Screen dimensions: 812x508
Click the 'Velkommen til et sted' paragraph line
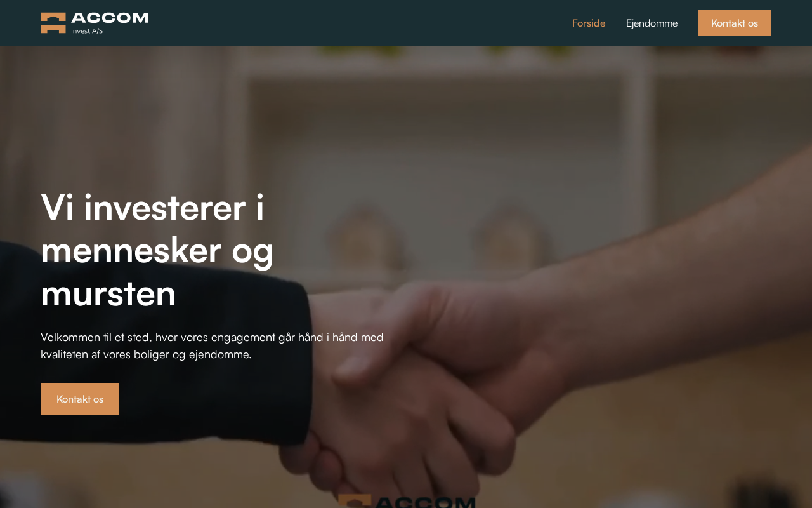coord(212,337)
